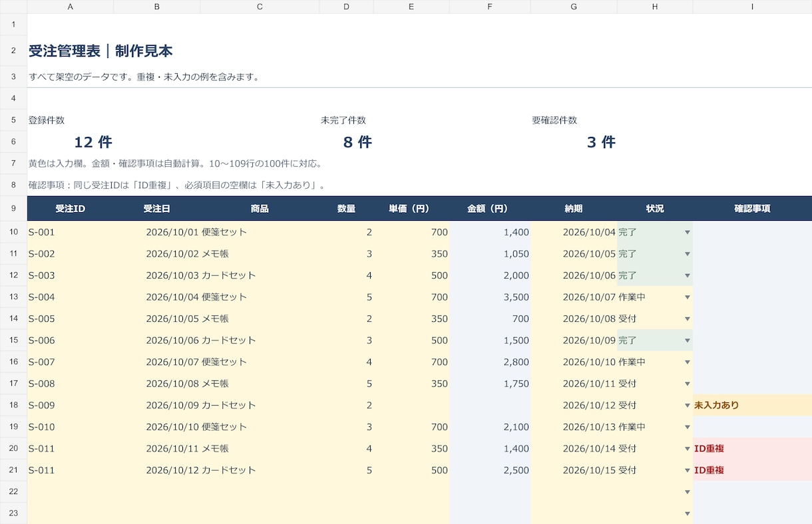The image size is (812, 524).
Task: Select cell S-005
Action: 71,319
